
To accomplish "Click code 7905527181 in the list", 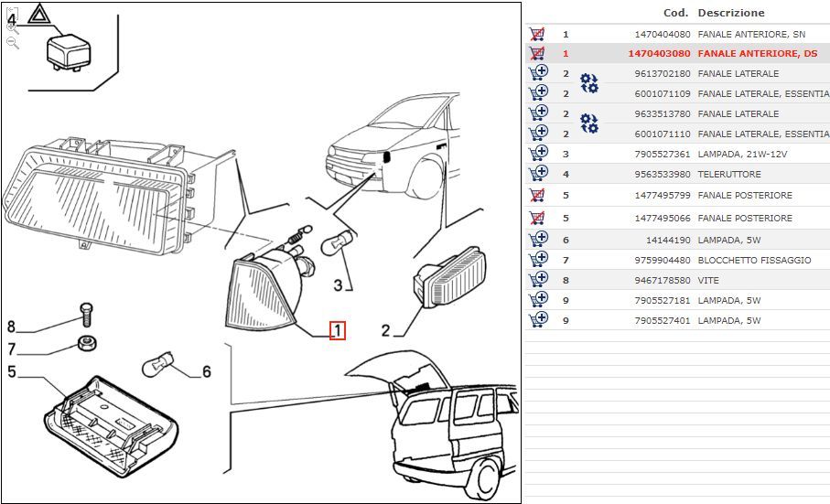I will (x=663, y=300).
